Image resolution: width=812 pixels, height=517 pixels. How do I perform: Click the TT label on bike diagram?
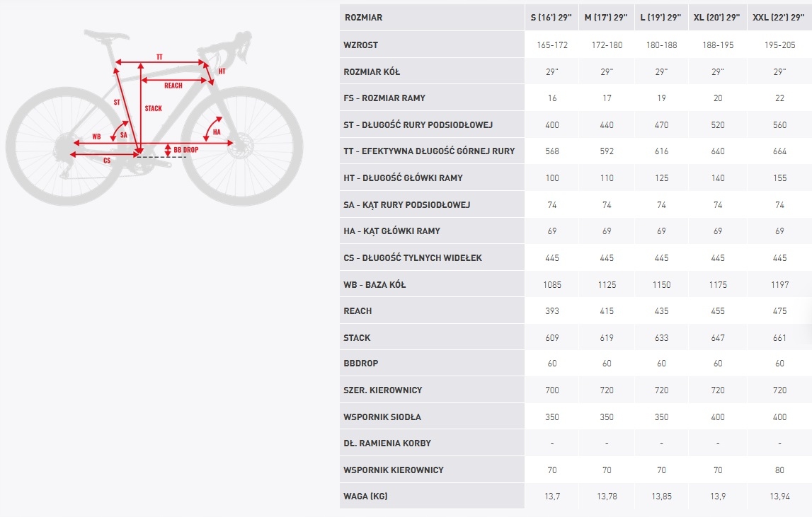[x=159, y=57]
